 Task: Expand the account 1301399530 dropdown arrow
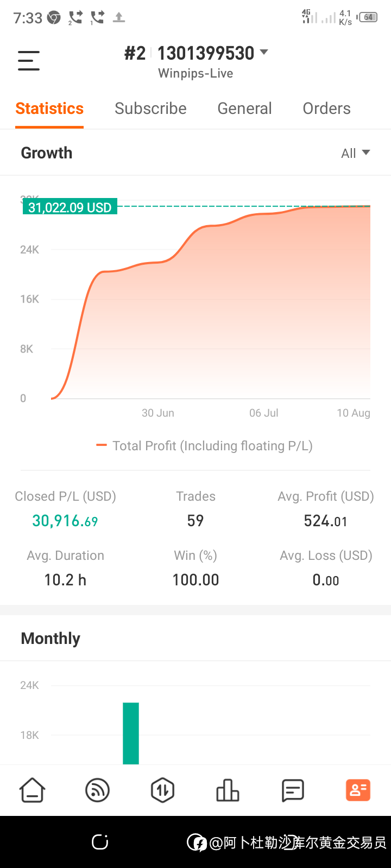(x=264, y=52)
